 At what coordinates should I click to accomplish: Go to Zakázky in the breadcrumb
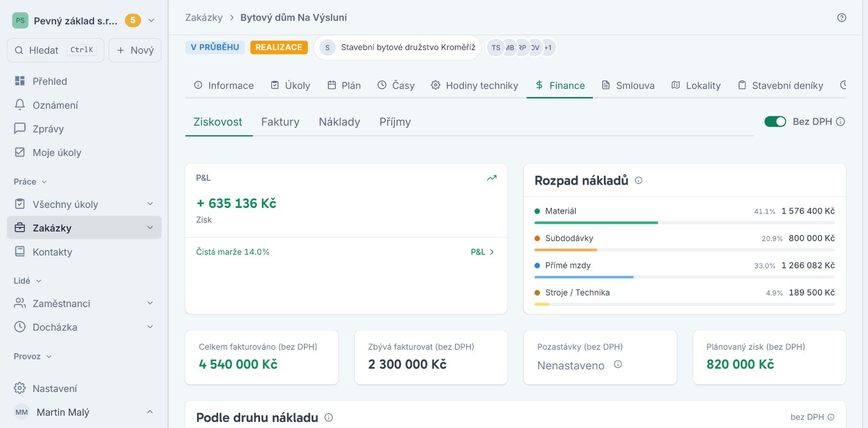[x=204, y=18]
